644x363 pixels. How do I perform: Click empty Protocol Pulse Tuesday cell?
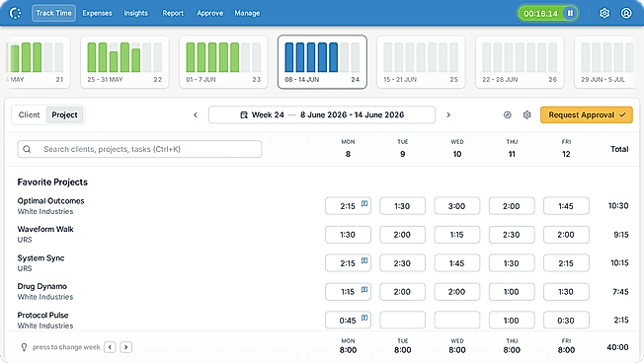(402, 320)
